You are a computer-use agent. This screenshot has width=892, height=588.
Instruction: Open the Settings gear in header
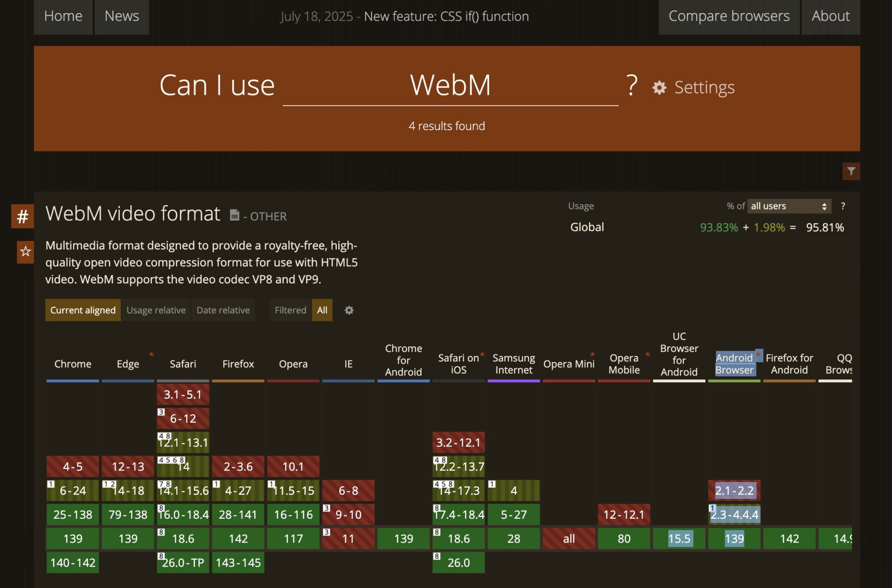[693, 87]
